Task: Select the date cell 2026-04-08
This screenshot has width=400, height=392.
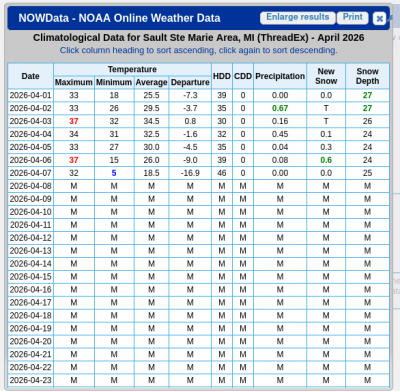Action: pyautogui.click(x=30, y=186)
